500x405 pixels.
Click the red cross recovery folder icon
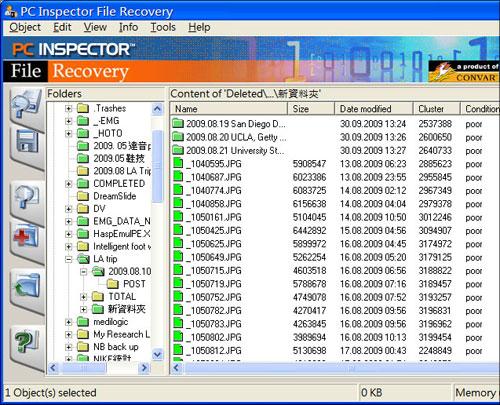coord(27,237)
